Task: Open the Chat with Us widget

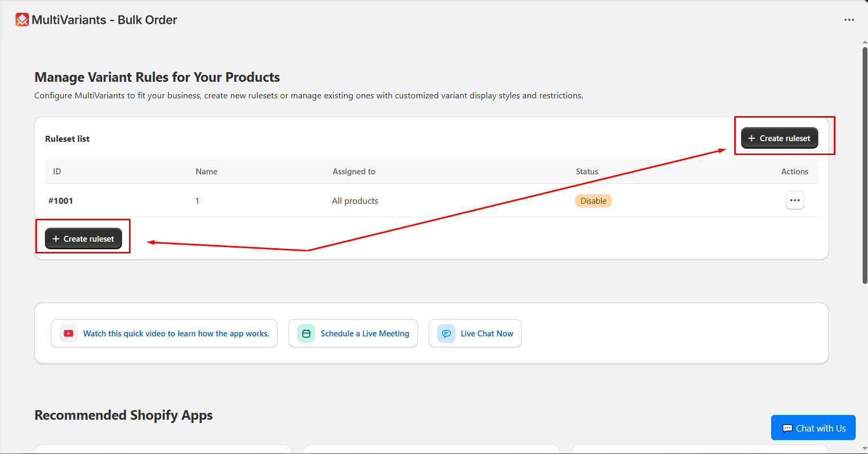Action: pyautogui.click(x=813, y=428)
